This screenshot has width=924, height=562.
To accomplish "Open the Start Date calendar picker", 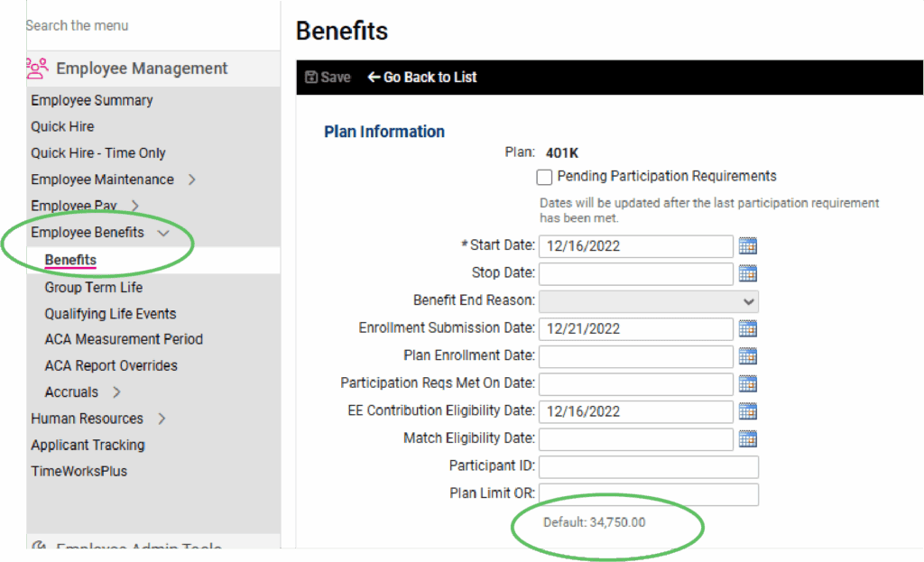I will 747,245.
